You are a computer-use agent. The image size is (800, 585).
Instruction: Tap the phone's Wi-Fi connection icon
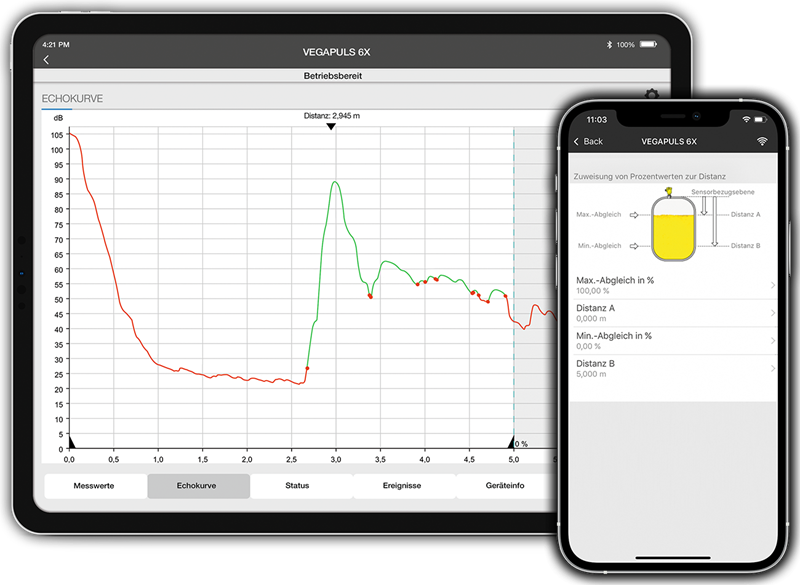[x=762, y=142]
